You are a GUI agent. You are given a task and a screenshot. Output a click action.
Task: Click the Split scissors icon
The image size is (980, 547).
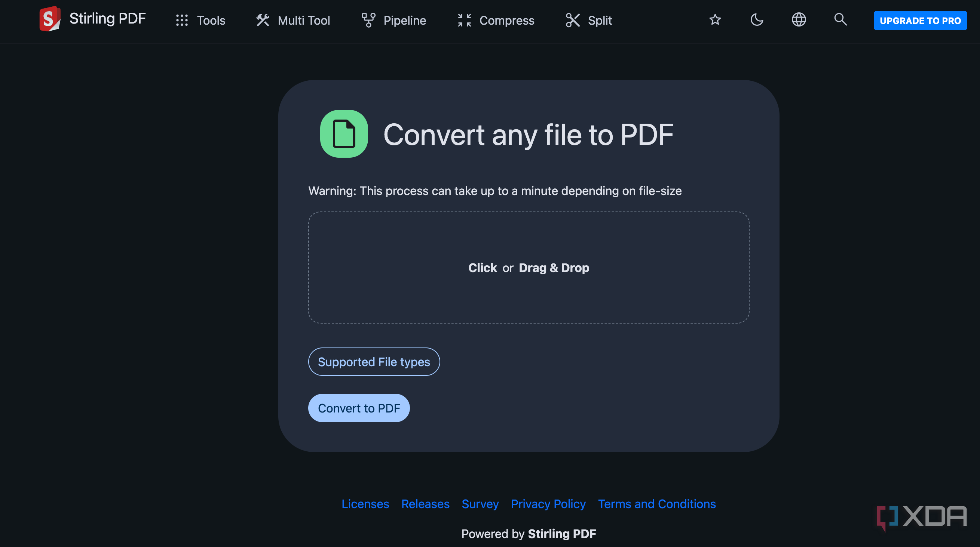(573, 20)
